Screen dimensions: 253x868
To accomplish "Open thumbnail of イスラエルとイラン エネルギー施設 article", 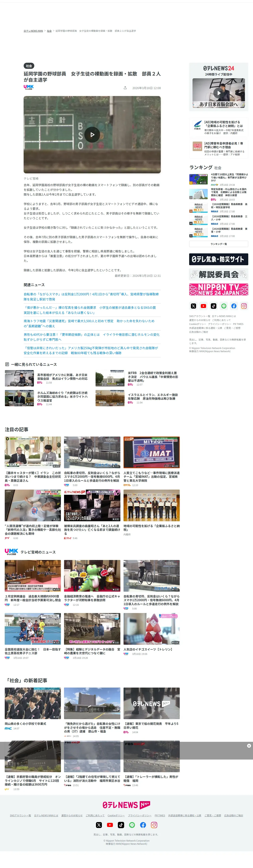I will click(x=110, y=398).
